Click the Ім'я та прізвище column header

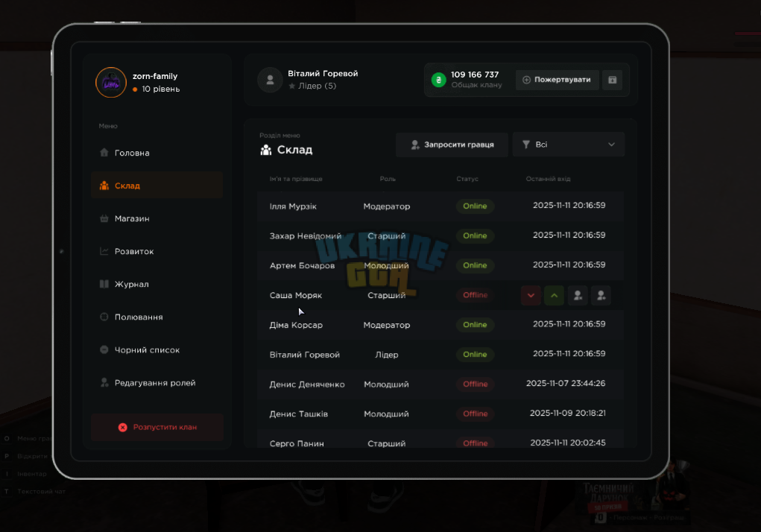(x=296, y=179)
